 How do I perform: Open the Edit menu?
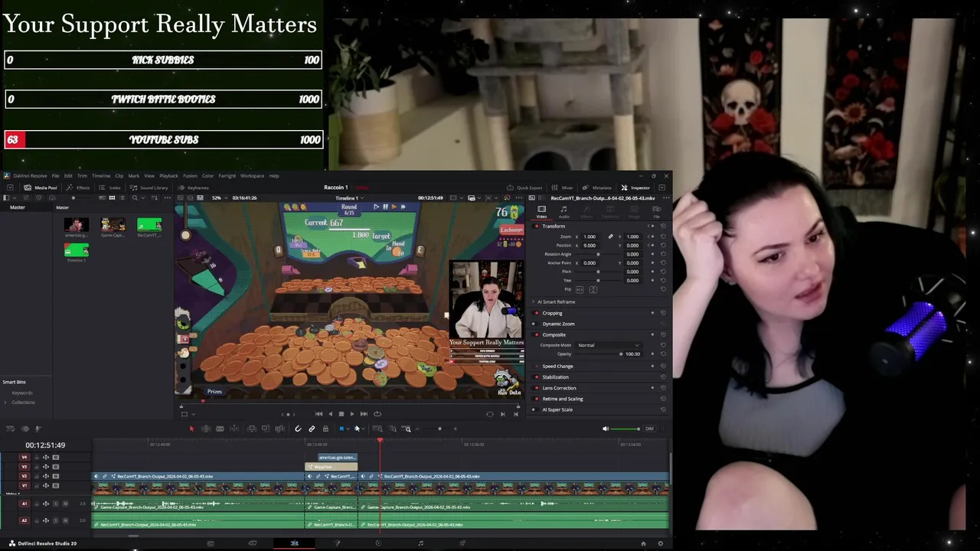coord(68,176)
